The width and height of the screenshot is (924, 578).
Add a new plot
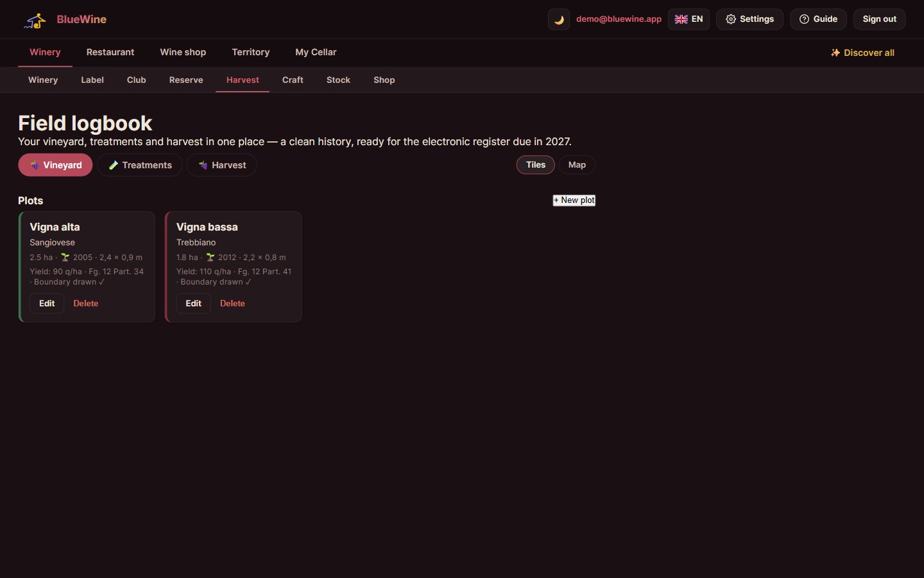(x=574, y=200)
